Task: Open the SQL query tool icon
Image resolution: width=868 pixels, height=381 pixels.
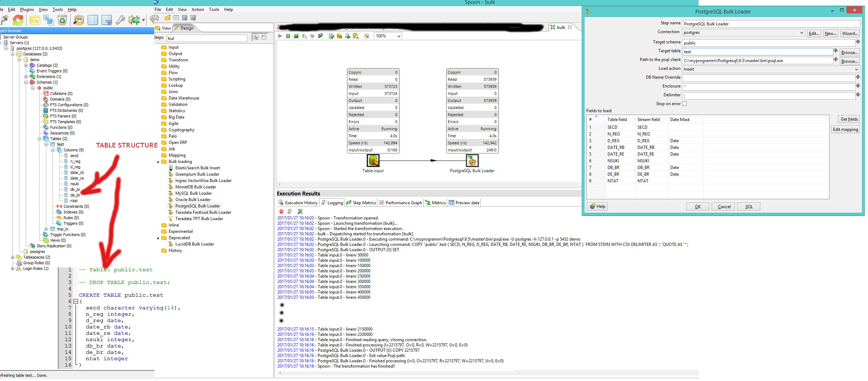Action: (79, 20)
